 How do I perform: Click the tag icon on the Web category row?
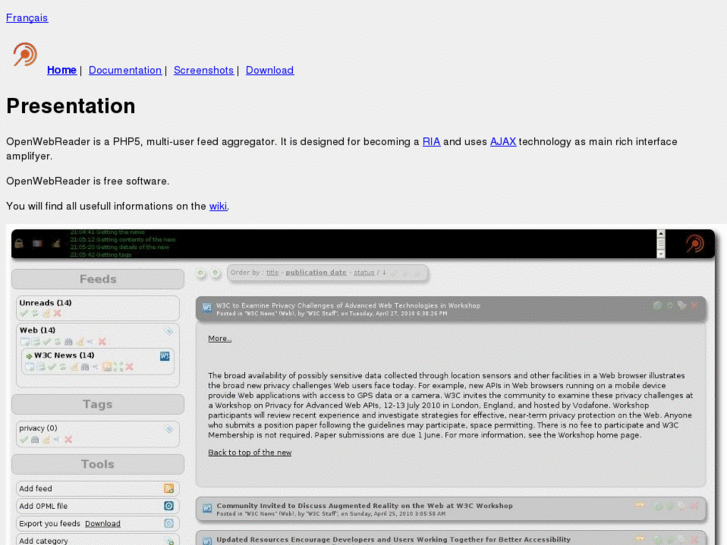169,331
